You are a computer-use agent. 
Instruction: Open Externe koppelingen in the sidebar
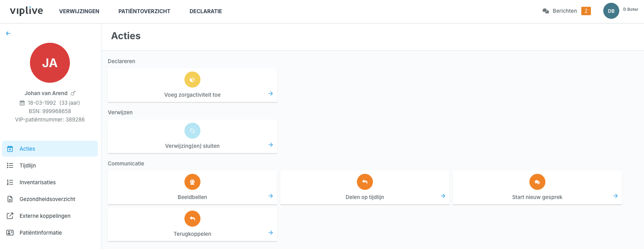[50, 216]
